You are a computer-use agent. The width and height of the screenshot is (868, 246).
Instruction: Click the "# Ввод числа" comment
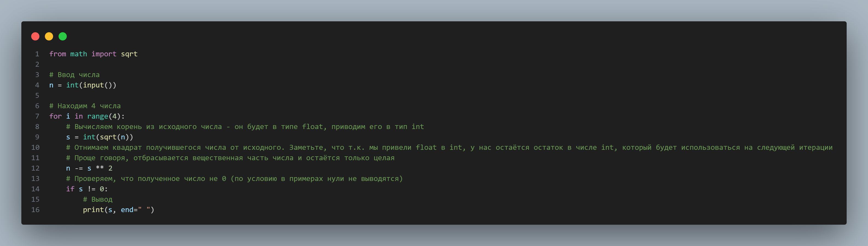(74, 75)
